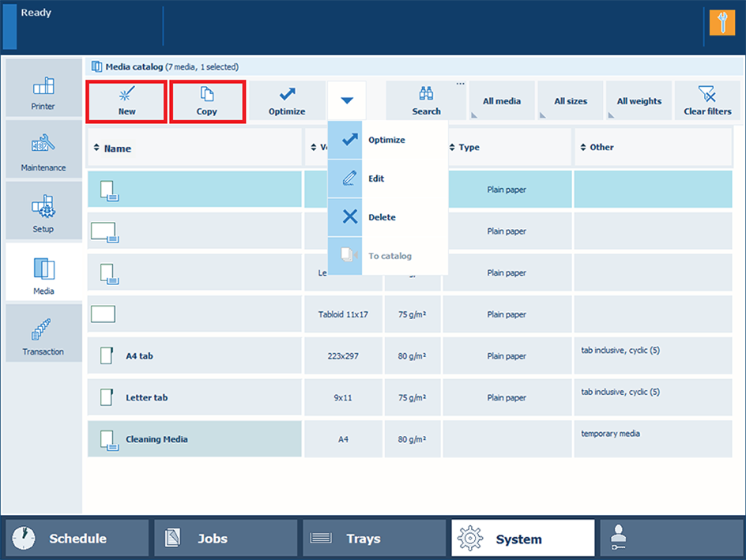The image size is (746, 560).
Task: Expand the All sizes filter
Action: click(x=570, y=101)
